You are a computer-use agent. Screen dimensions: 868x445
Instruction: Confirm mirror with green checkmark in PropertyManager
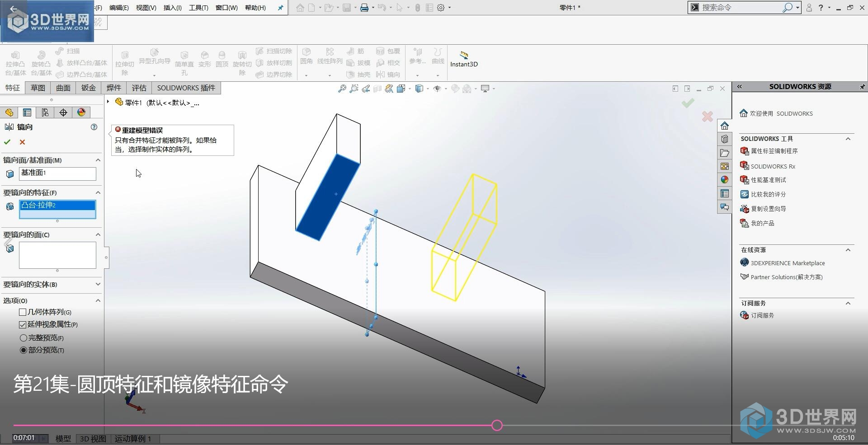click(x=7, y=142)
